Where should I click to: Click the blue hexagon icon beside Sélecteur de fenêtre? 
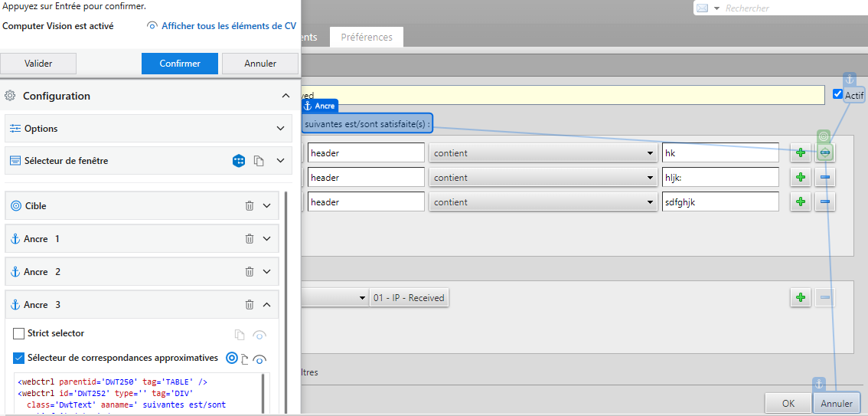pos(239,161)
